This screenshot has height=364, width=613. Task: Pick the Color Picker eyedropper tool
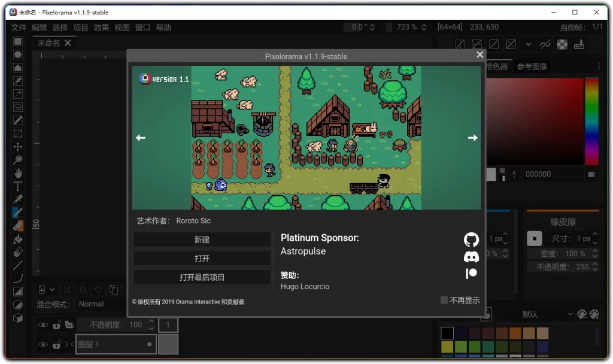[17, 199]
